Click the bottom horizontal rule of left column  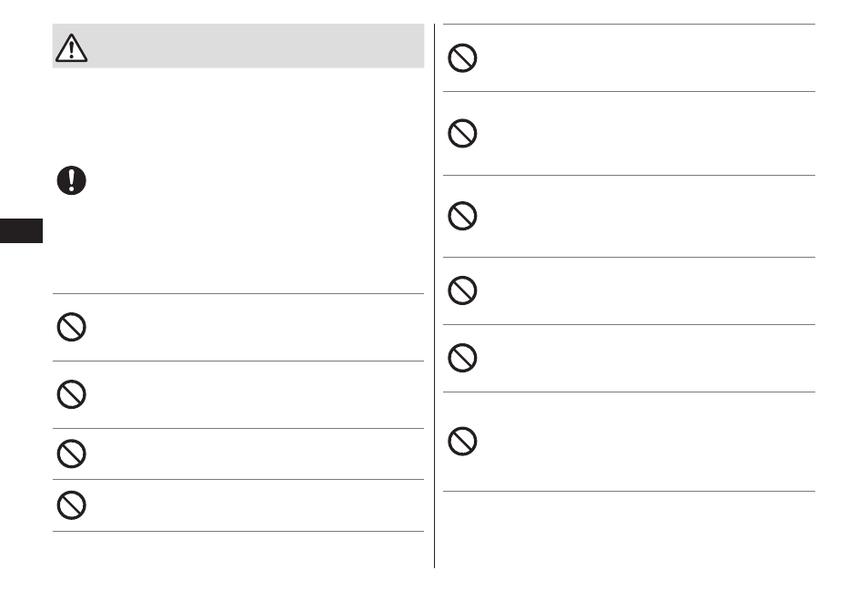[x=238, y=531]
